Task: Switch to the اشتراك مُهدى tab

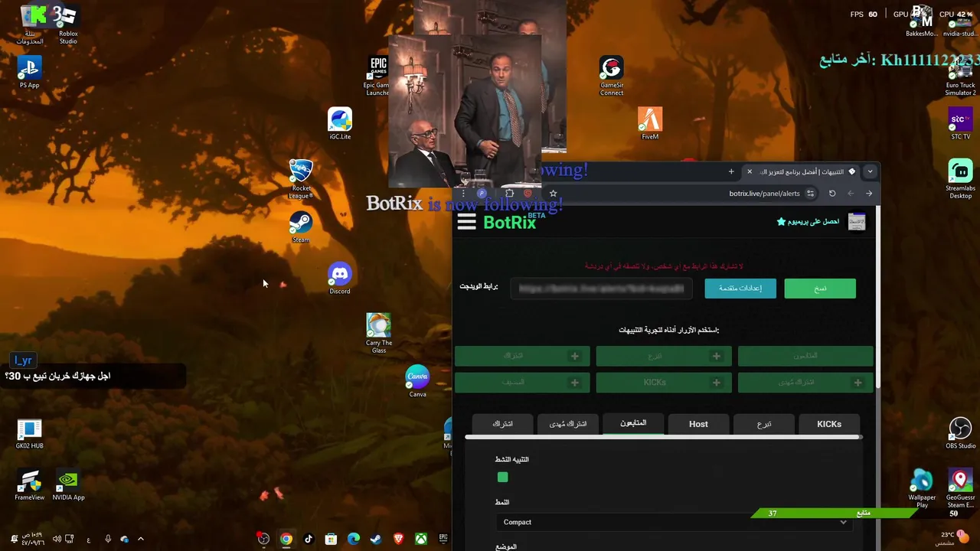Action: (x=568, y=424)
